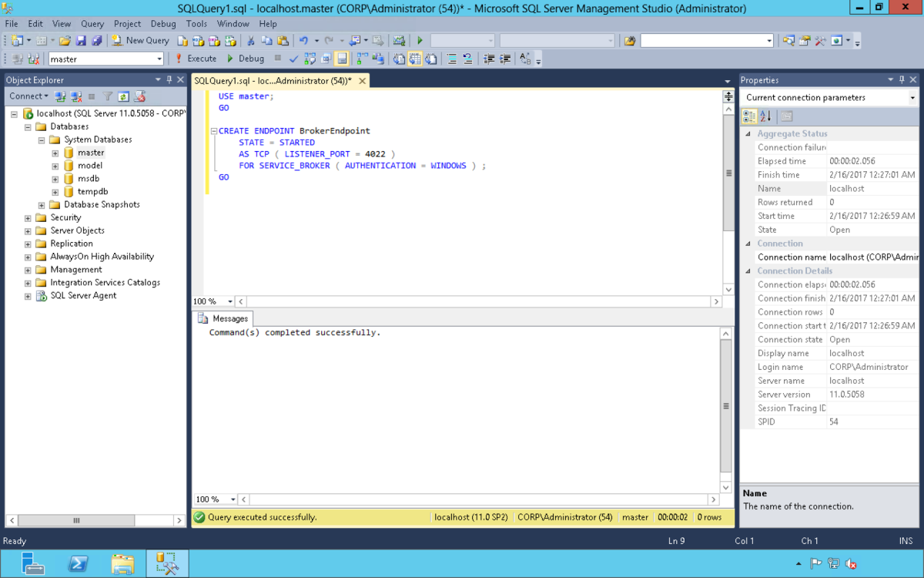Expand the Security folder node
The height and width of the screenshot is (578, 924).
click(28, 218)
